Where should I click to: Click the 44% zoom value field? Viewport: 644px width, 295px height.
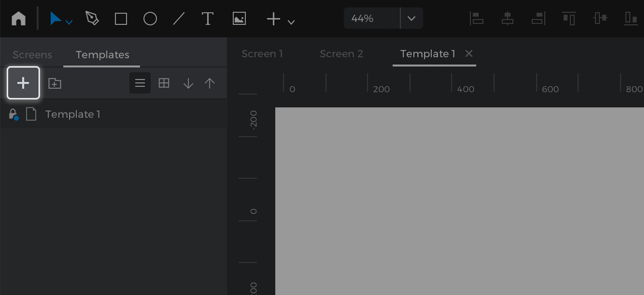371,18
